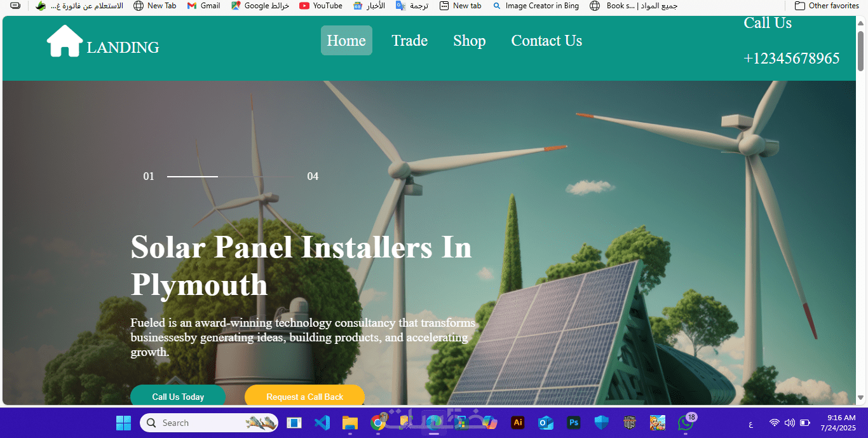Go to the Trade page
This screenshot has width=868, height=438.
(x=410, y=41)
